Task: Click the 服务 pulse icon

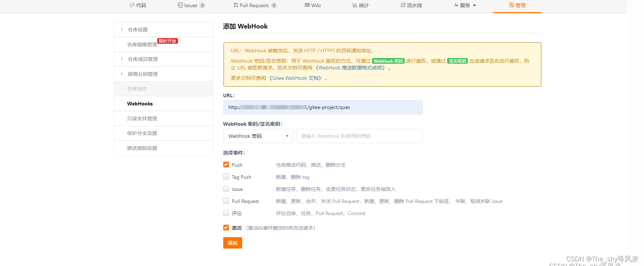Action: pos(456,5)
